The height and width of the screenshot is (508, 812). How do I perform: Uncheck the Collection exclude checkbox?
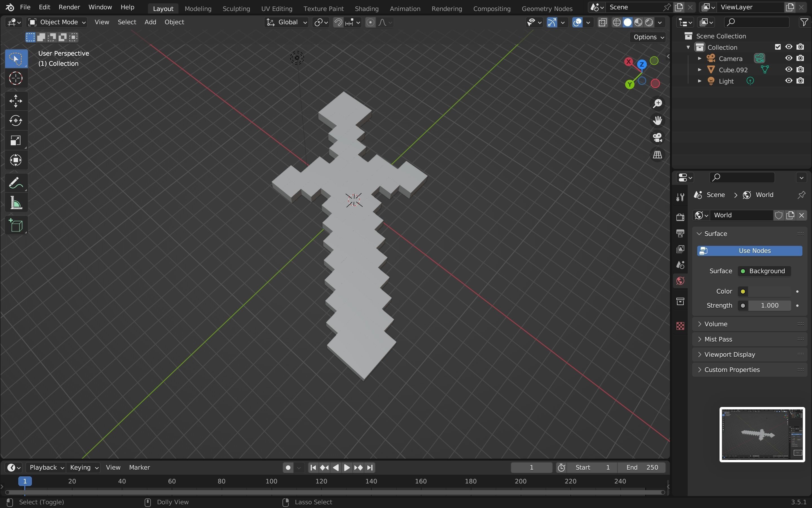click(x=777, y=47)
